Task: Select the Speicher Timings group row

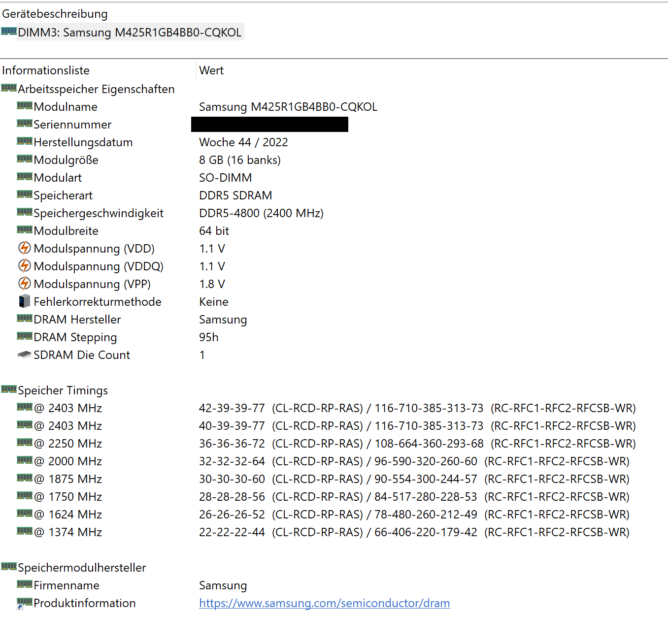Action: [x=63, y=390]
